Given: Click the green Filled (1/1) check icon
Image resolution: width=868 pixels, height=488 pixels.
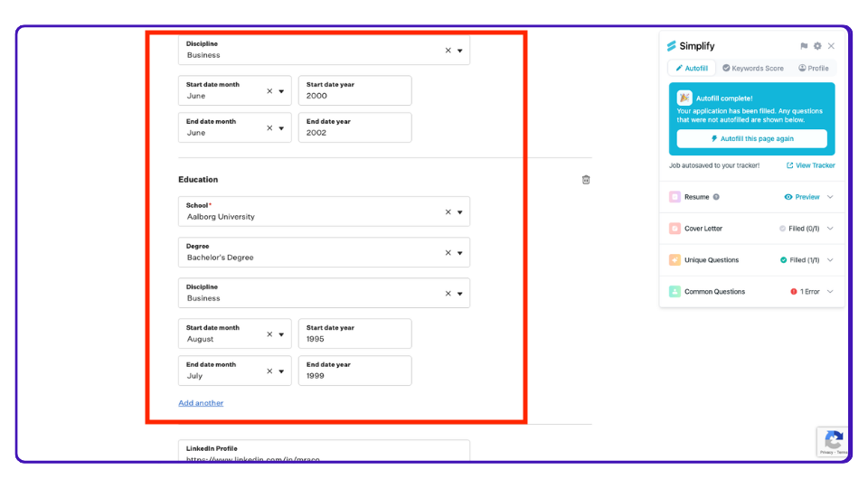Looking at the screenshot, I should click(783, 260).
